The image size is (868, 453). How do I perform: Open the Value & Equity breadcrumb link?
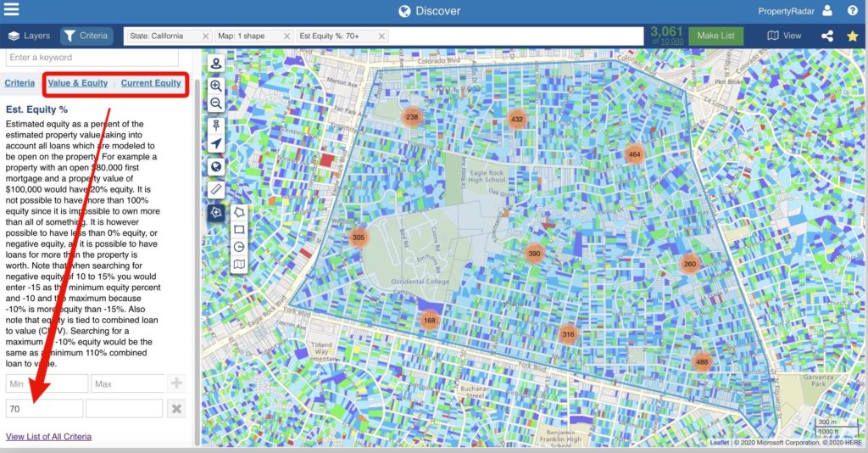77,83
